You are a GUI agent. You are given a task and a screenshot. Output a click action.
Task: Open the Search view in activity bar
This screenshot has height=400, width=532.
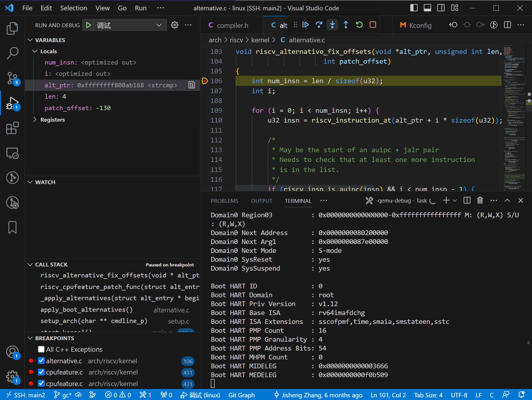click(x=12, y=53)
